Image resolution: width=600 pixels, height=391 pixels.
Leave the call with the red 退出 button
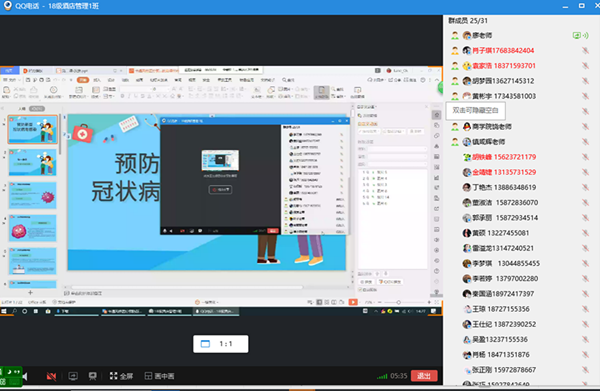(424, 376)
